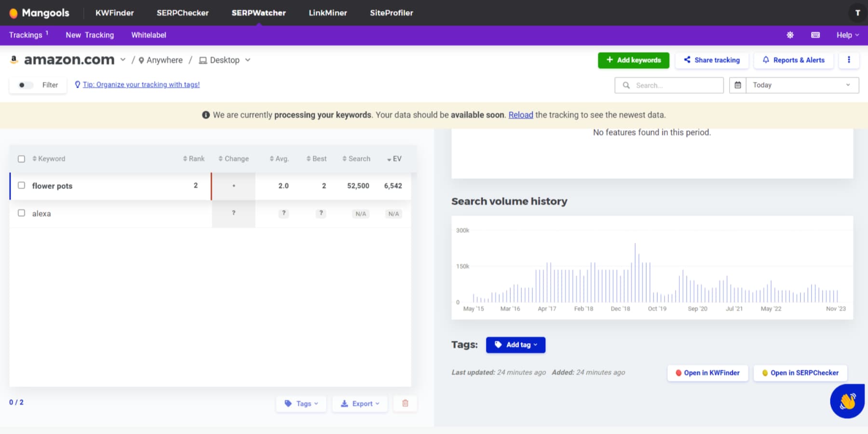
Task: Select all keywords with header checkbox
Action: [21, 158]
